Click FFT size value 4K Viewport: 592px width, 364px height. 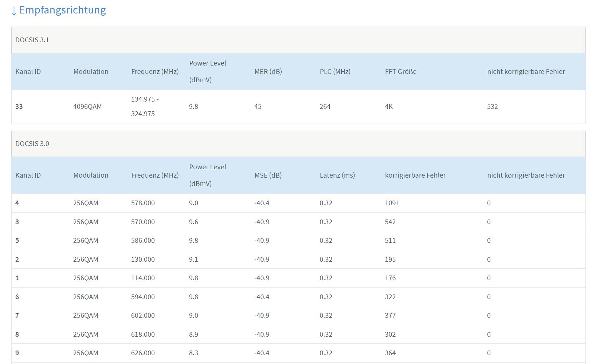click(389, 107)
